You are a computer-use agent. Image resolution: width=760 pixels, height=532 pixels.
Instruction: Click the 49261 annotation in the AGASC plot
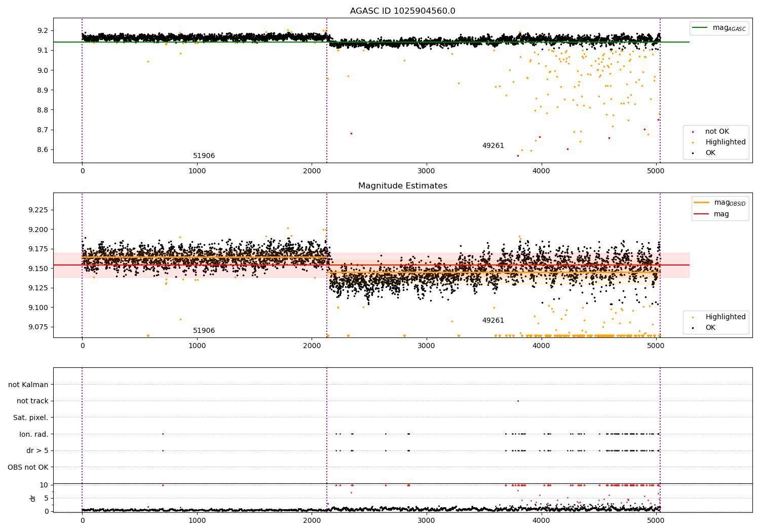pyautogui.click(x=493, y=146)
